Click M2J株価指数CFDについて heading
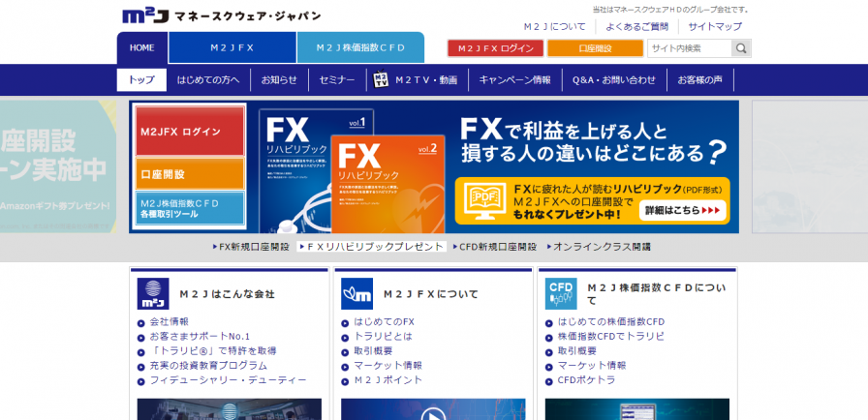 (x=657, y=294)
